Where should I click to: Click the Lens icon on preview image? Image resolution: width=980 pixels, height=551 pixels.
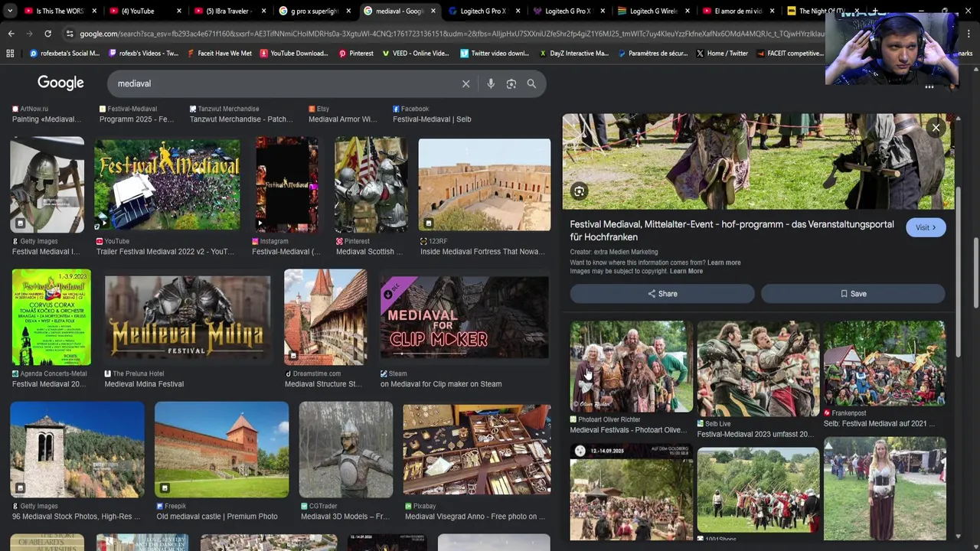tap(579, 191)
